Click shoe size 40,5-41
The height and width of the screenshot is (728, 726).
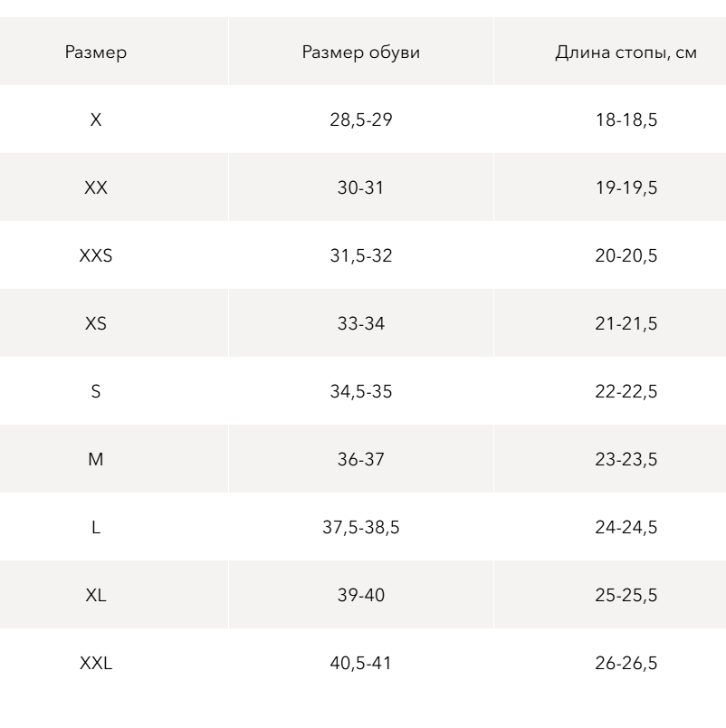360,664
